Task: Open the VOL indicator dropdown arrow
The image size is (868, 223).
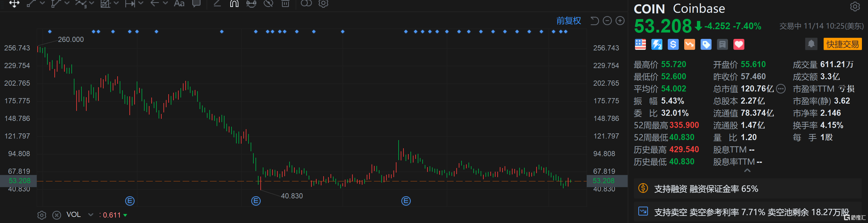Action: click(x=90, y=214)
